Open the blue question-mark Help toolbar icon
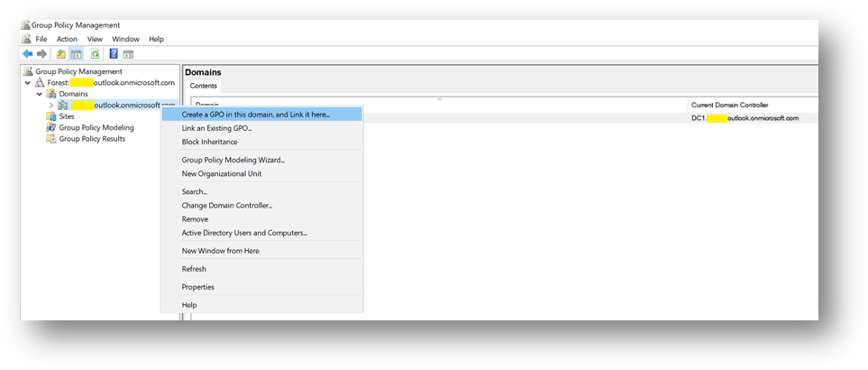 tap(114, 54)
